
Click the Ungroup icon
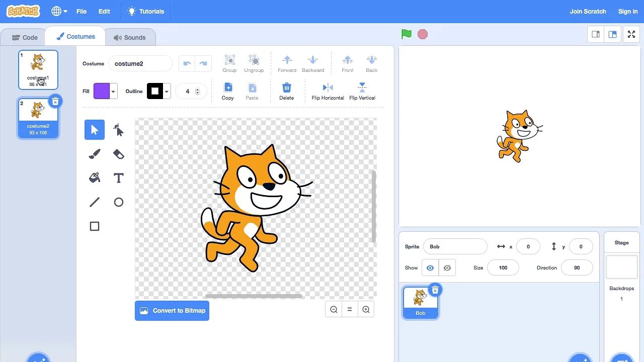tap(254, 60)
